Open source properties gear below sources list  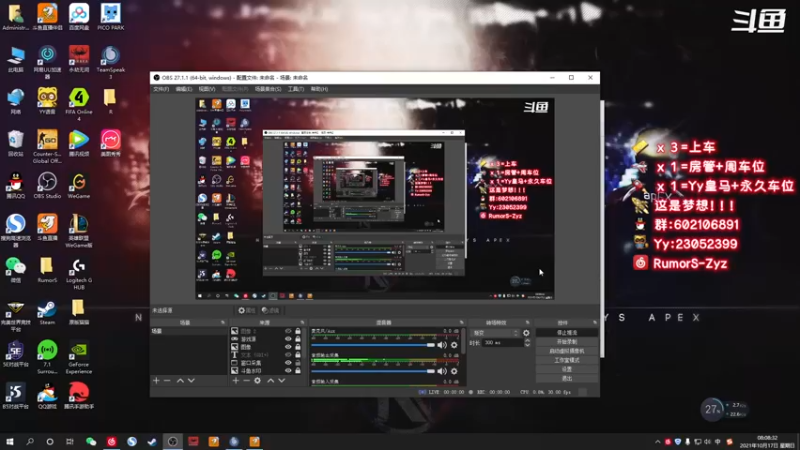[258, 381]
